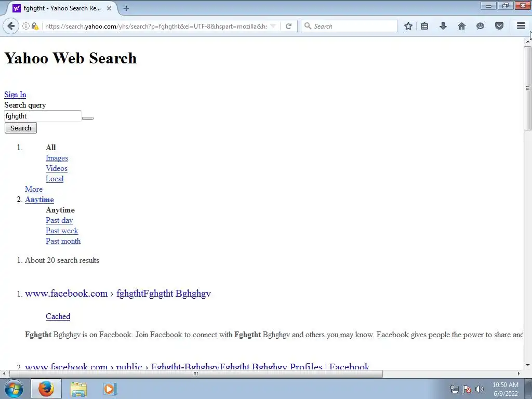Focus the Yahoo search query field
This screenshot has width=532, height=399.
(x=43, y=116)
